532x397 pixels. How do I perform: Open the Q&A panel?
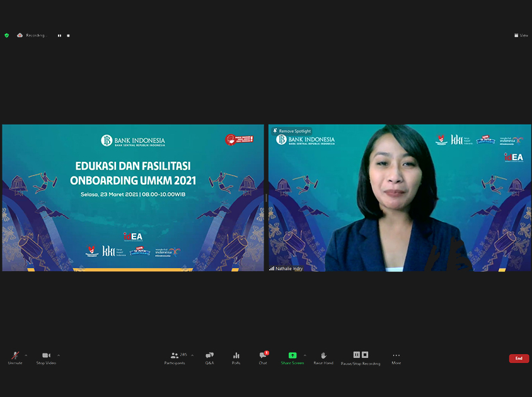(x=209, y=358)
